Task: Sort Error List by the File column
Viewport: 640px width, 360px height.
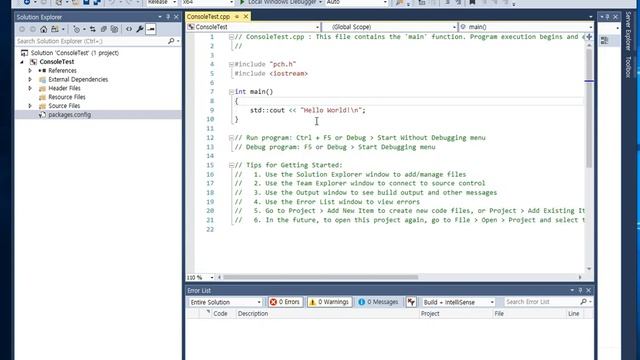Action: [x=499, y=314]
